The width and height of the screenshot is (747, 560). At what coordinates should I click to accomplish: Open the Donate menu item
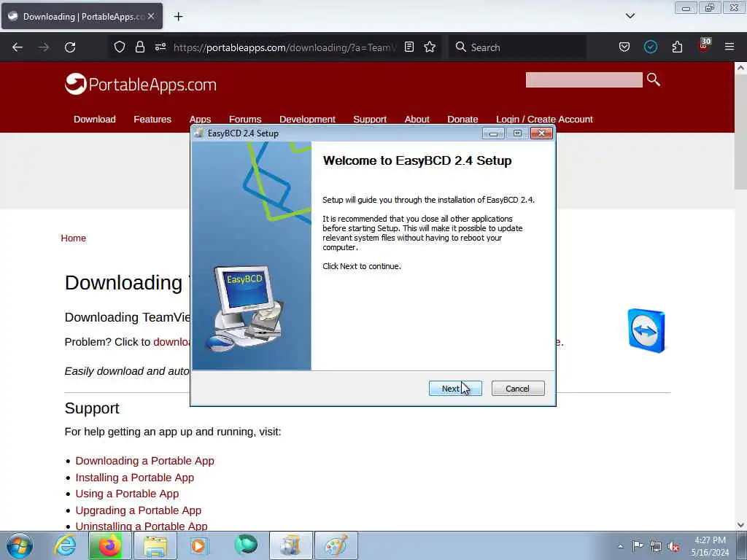pyautogui.click(x=462, y=119)
